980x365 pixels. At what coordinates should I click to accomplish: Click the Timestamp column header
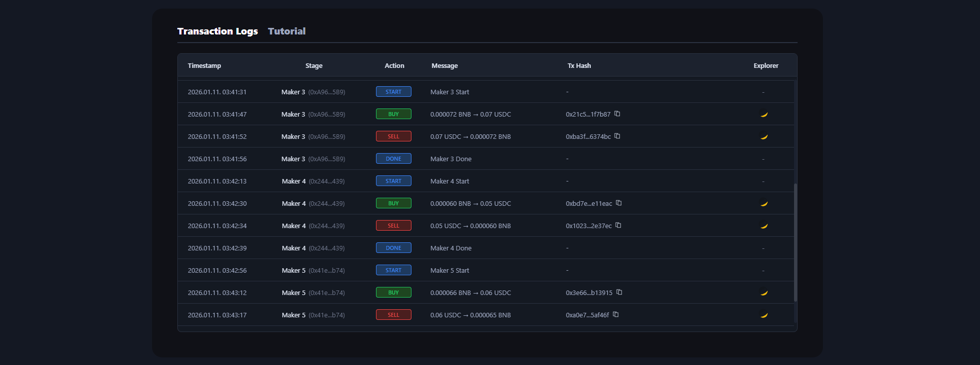pos(204,66)
